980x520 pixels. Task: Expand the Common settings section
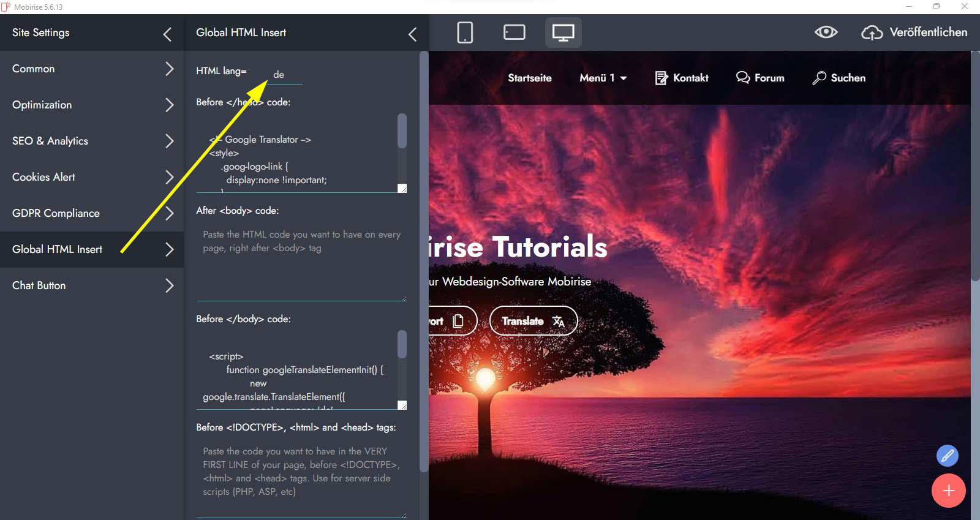(92, 69)
